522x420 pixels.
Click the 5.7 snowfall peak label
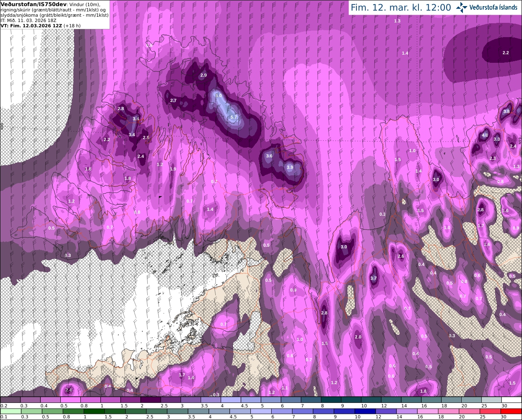pos(234,117)
